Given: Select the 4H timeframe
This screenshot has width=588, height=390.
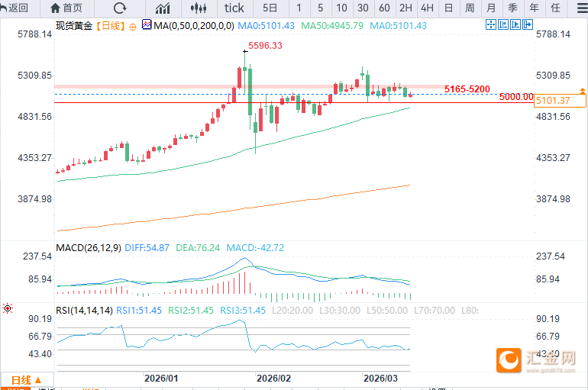Looking at the screenshot, I should tap(427, 8).
